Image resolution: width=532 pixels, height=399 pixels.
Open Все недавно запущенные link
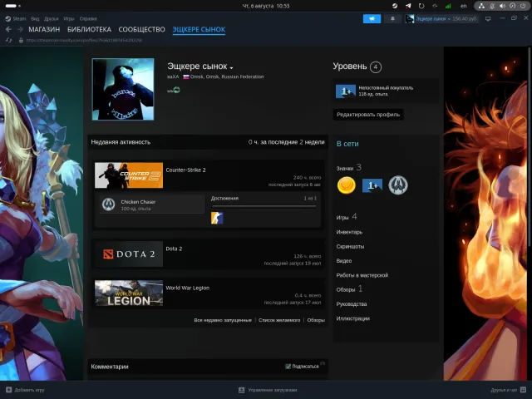[x=223, y=320]
